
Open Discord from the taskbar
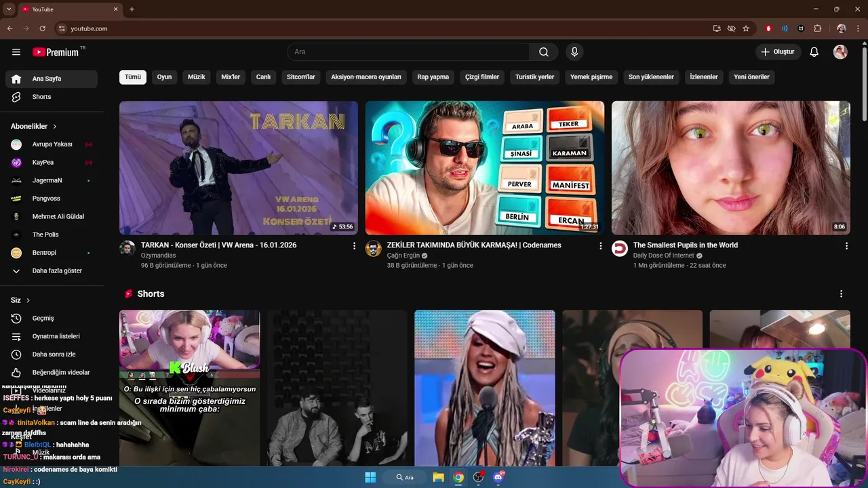pyautogui.click(x=499, y=477)
